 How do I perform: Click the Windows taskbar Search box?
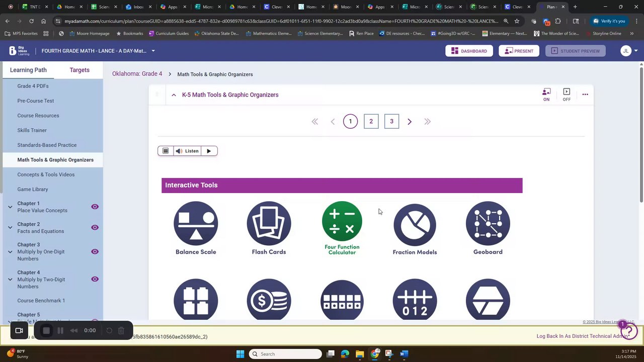tap(285, 354)
